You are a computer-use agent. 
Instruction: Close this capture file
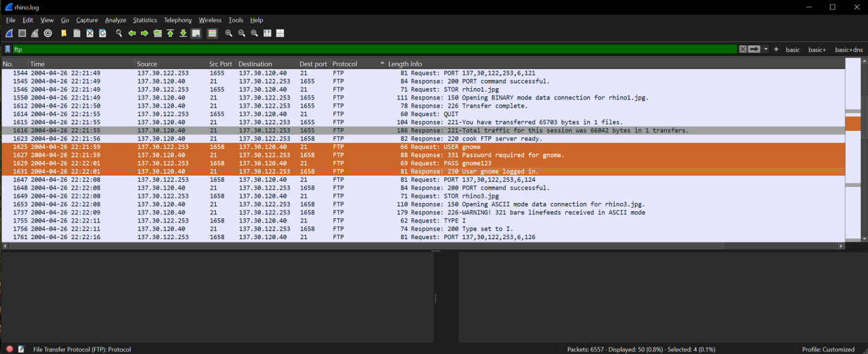(90, 33)
